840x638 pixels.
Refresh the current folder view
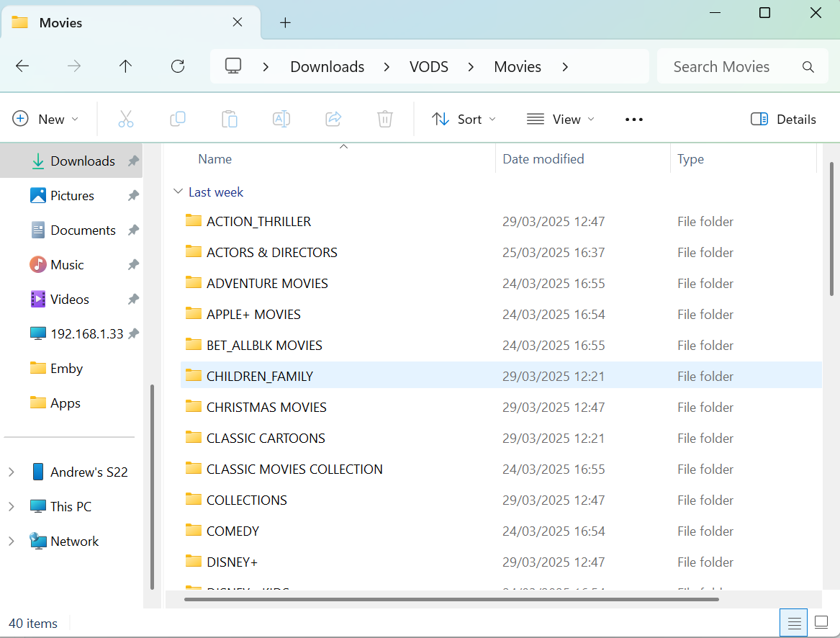178,66
